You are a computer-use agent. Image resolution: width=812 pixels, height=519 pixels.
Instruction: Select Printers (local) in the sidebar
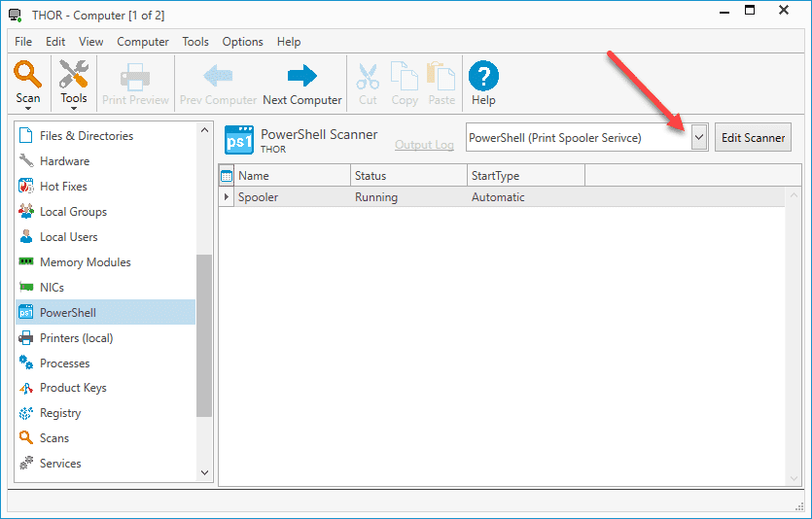(106, 338)
